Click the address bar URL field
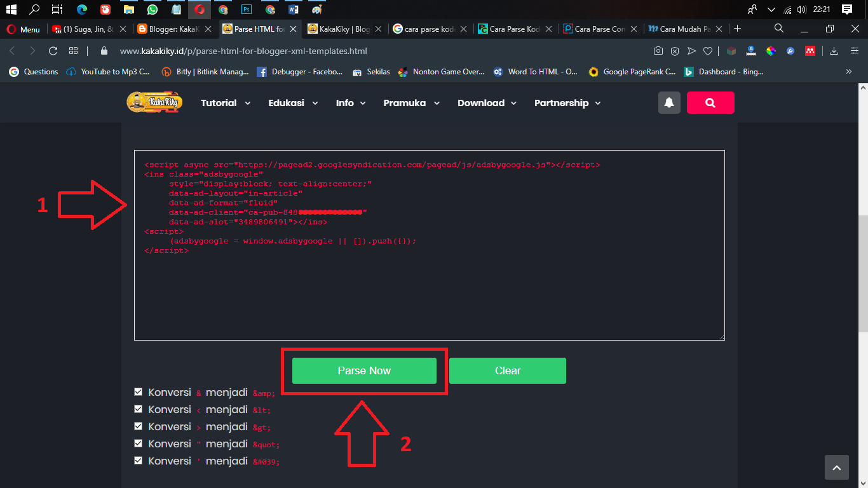The height and width of the screenshot is (488, 868). click(381, 51)
